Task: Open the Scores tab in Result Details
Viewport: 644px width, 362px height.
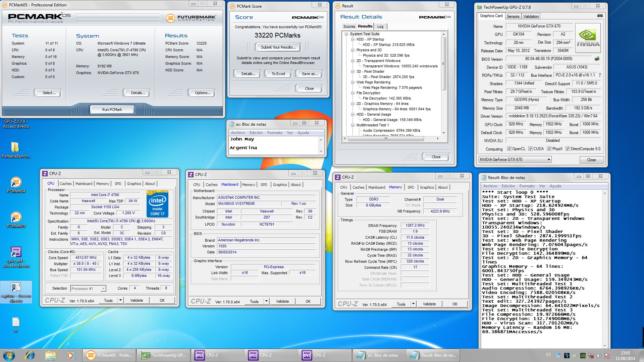Action: click(349, 26)
